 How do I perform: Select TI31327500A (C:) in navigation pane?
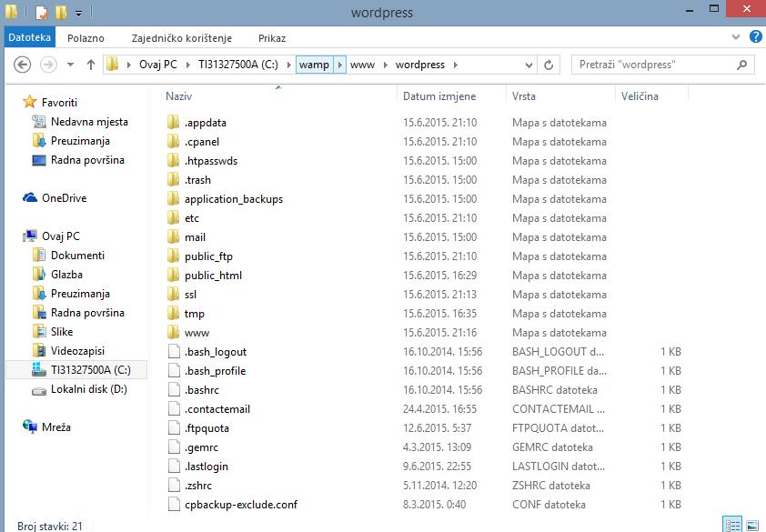76,370
